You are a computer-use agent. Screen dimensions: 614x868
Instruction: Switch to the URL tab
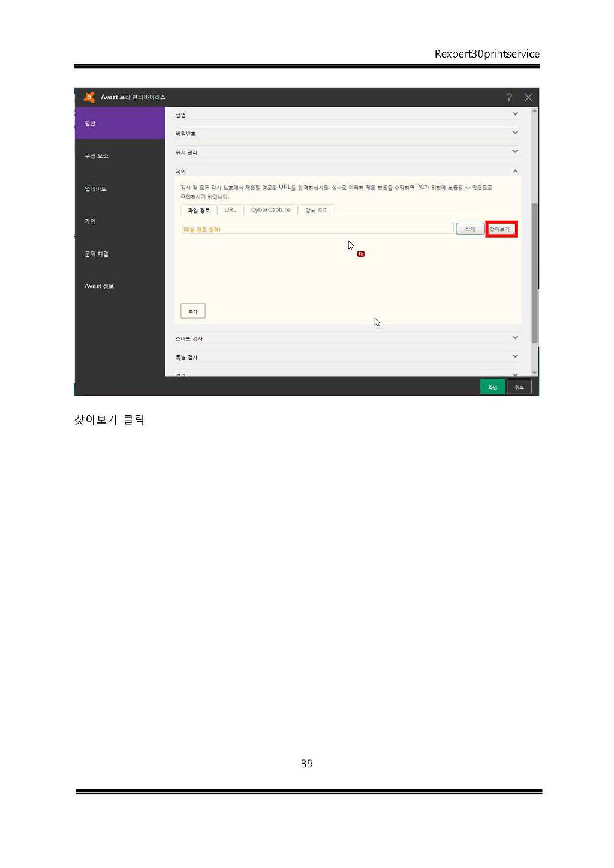tap(230, 210)
